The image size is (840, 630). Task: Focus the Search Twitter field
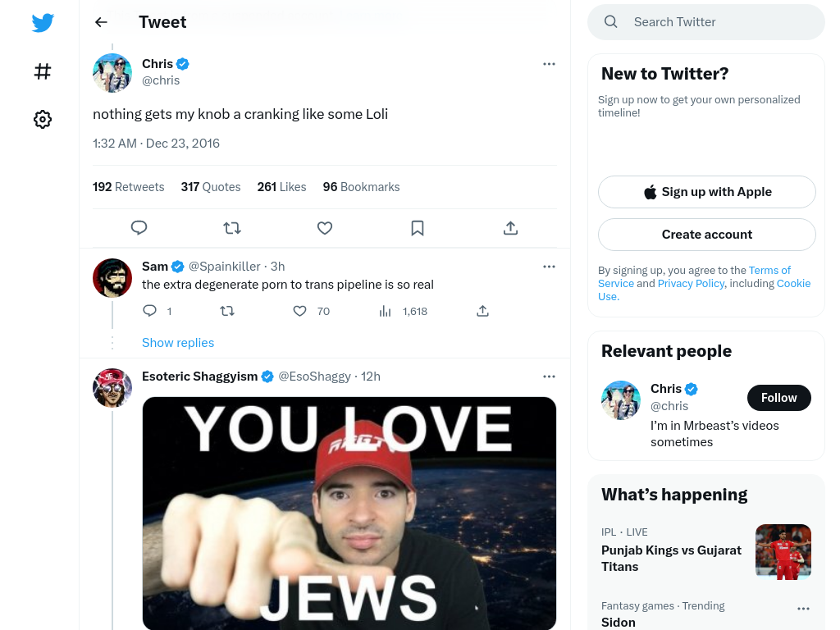[x=706, y=22]
